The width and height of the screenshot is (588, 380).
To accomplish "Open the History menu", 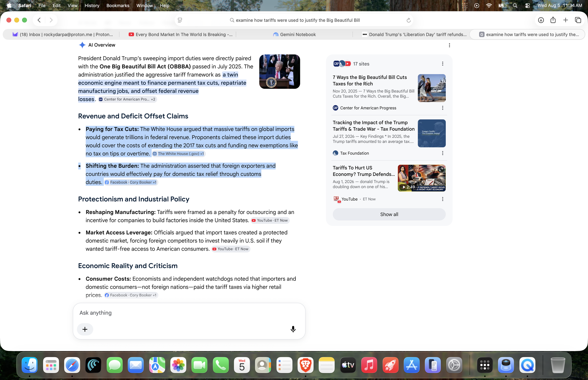I will tap(92, 5).
